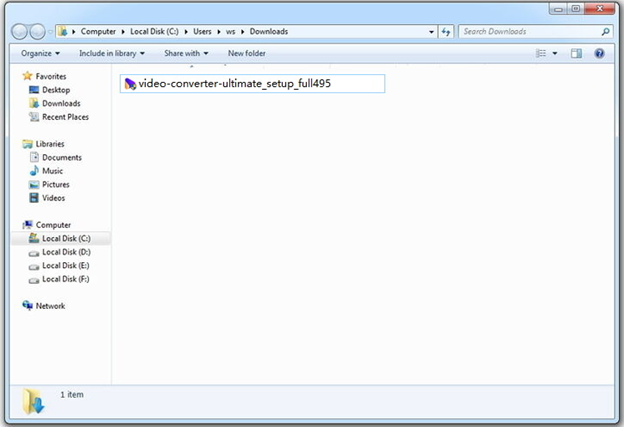Maximize the Explorer window
Viewport: 624px width, 427px height.
tap(576, 9)
